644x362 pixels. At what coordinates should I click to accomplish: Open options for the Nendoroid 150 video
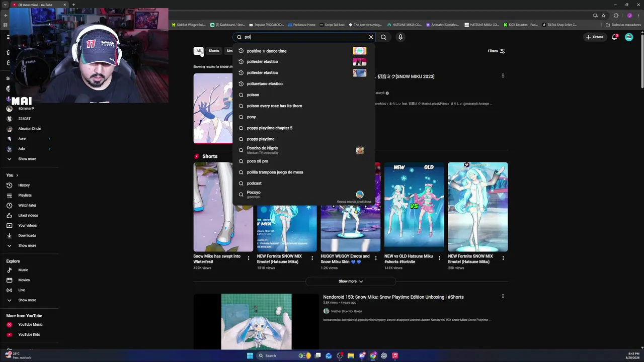coord(503,297)
